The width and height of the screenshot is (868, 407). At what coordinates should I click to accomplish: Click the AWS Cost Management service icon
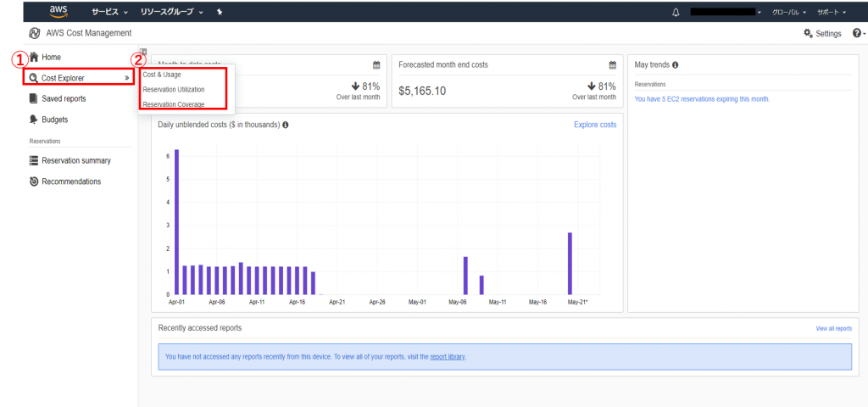[34, 33]
